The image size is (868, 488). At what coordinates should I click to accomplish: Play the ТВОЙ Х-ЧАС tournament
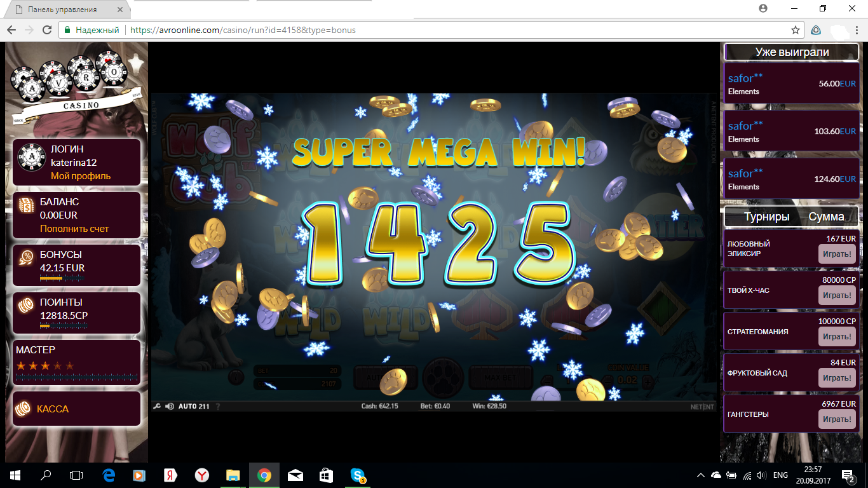tap(837, 295)
